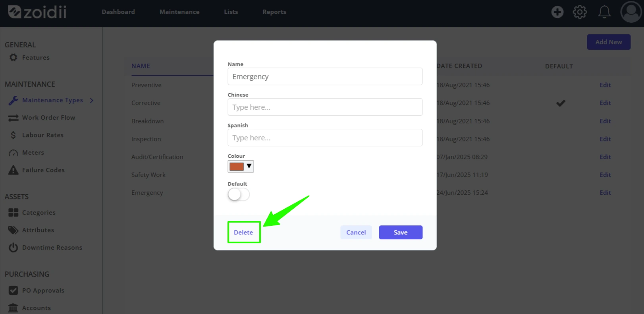644x314 pixels.
Task: Open the settings gear icon
Action: point(580,12)
